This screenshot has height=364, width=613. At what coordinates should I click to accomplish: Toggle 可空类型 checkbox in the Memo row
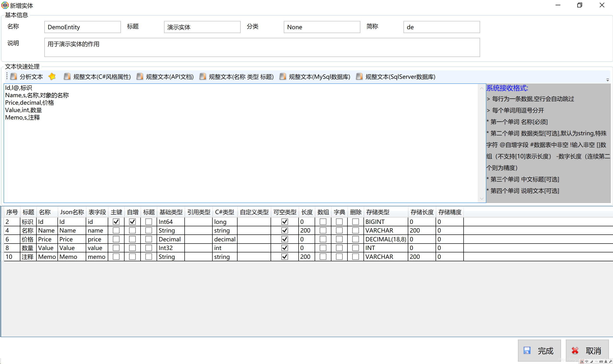[x=285, y=256]
